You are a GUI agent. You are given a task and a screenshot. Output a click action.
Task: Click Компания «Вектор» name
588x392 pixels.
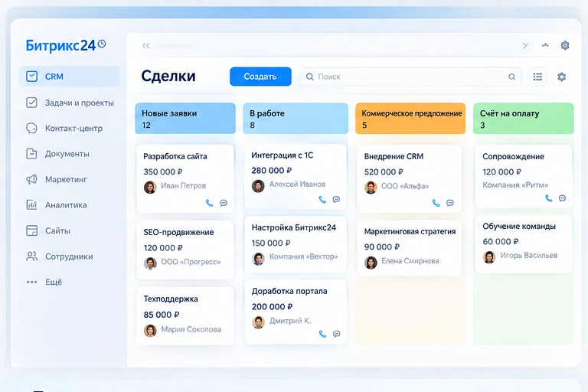tap(303, 256)
